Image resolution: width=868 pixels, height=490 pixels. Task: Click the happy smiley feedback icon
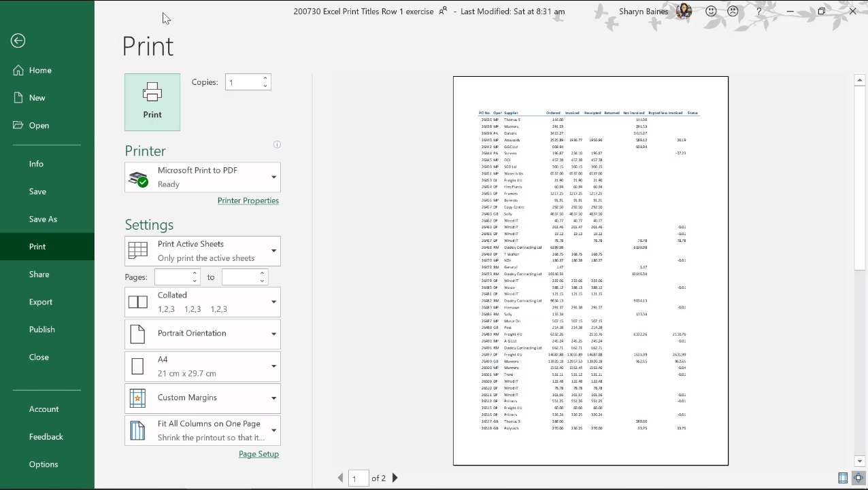pos(711,12)
